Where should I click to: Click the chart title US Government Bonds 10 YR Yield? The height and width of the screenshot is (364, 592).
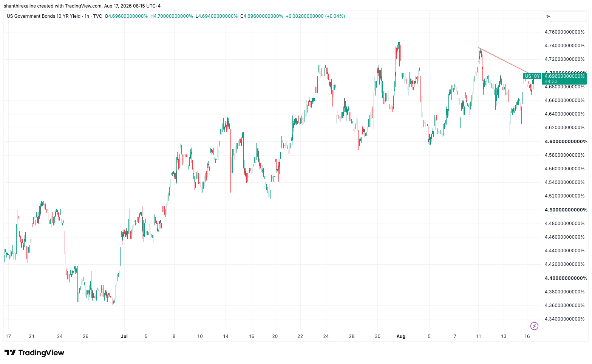(44, 16)
